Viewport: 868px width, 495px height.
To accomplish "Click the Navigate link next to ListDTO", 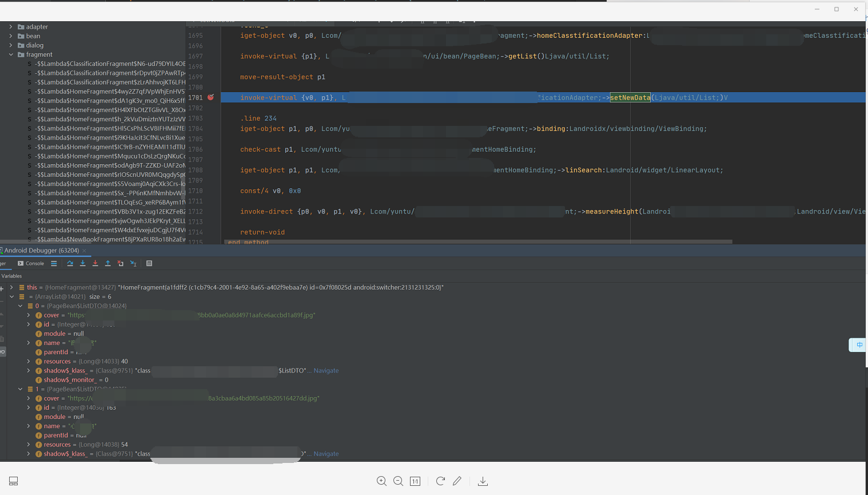I will pyautogui.click(x=325, y=370).
